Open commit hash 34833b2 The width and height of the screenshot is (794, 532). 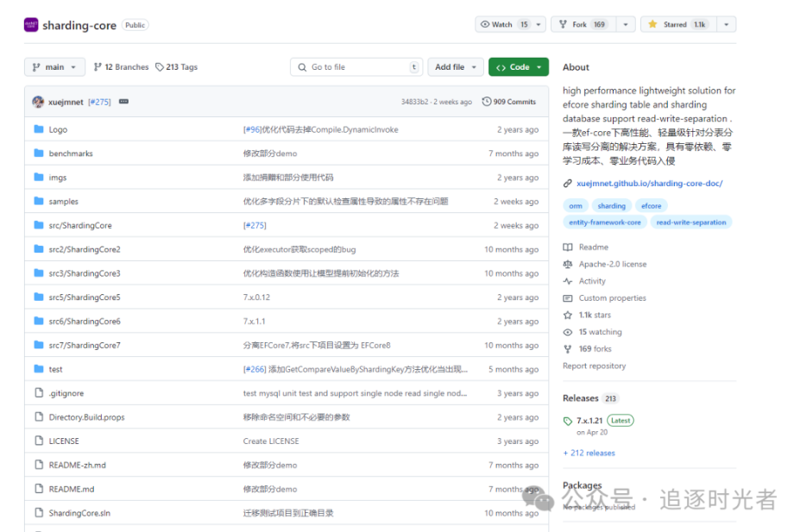coord(415,102)
